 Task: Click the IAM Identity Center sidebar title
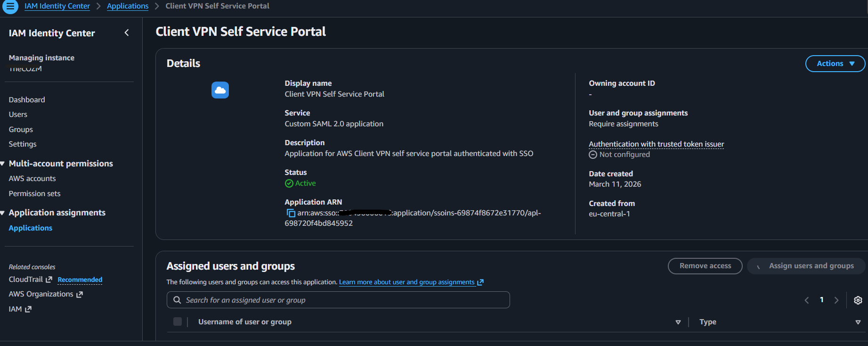[52, 33]
